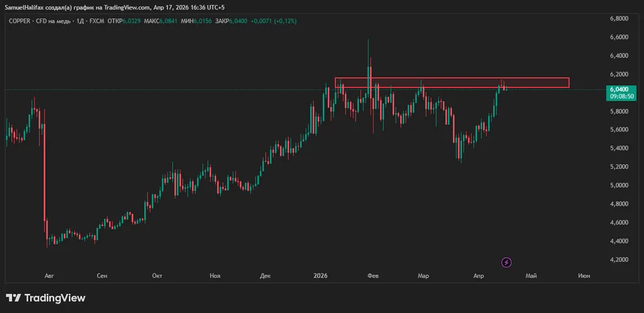
Task: Click the purple lightning event icon
Action: (506, 262)
